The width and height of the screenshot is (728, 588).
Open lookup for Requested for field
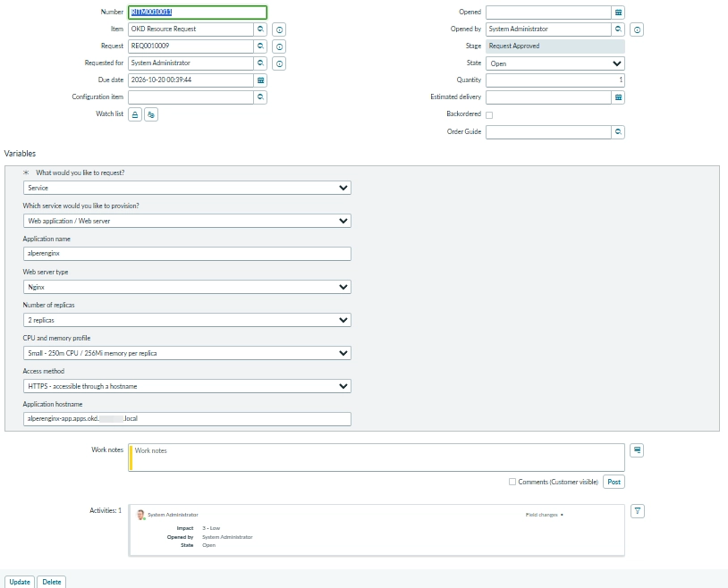(x=260, y=63)
